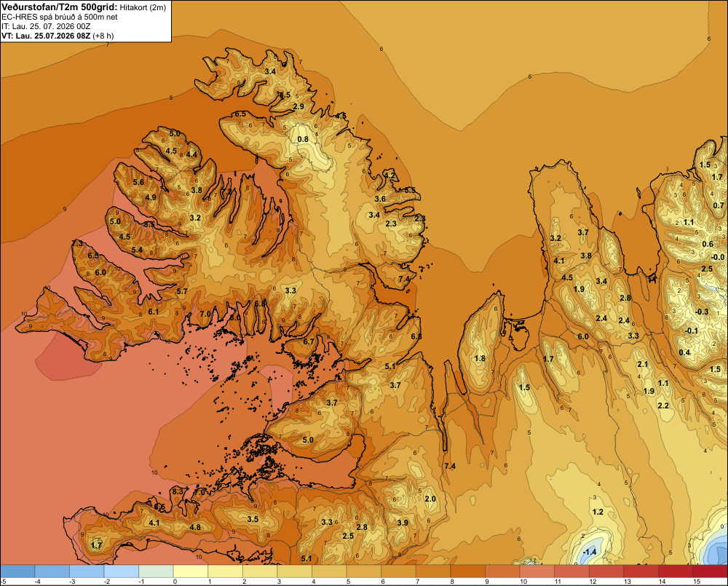Select the temperature value '5.5'
Image resolution: width=728 pixels, height=586 pixels.
410,191
